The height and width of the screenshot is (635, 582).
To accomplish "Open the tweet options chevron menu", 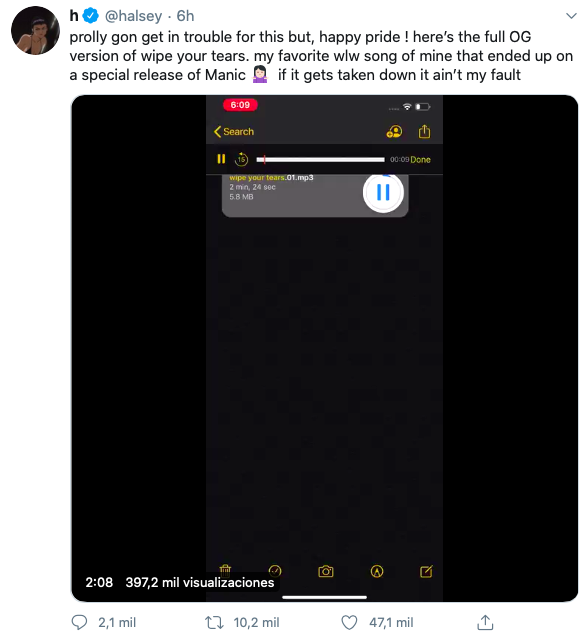I will [571, 16].
